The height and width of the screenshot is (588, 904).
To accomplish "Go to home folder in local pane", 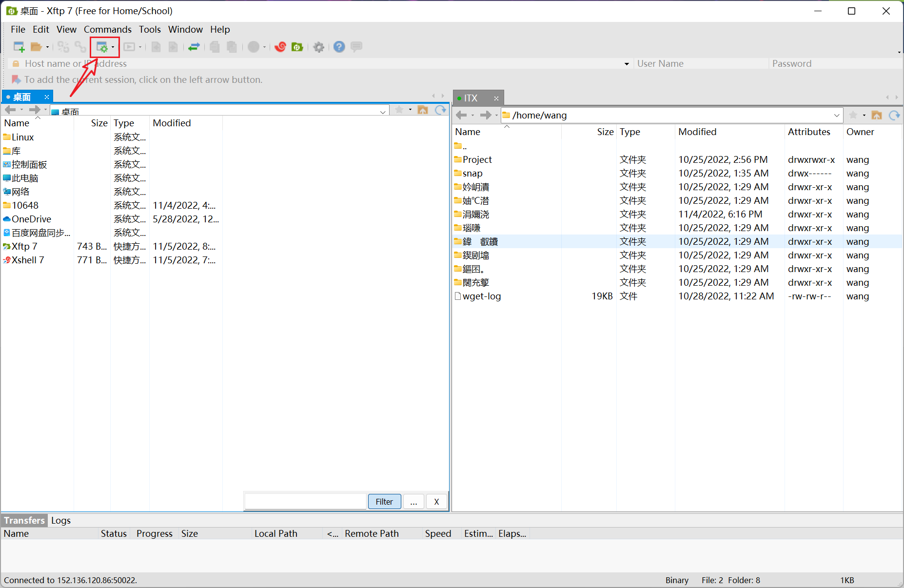I will coord(423,110).
